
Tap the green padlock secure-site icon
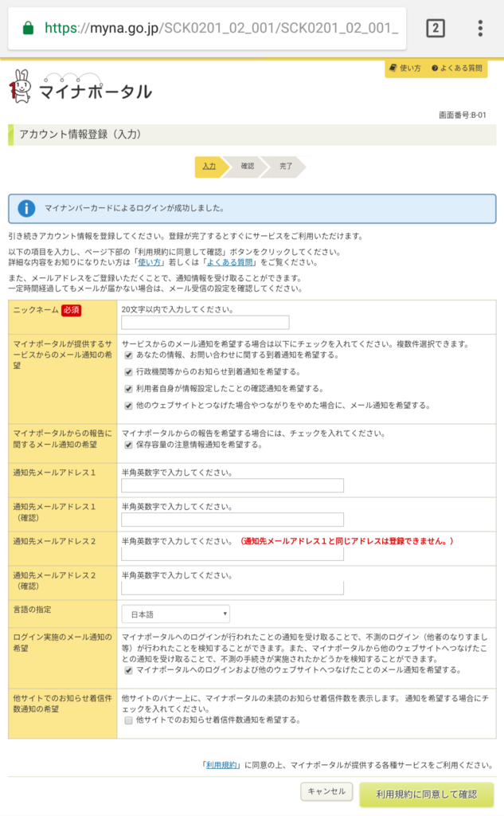pos(29,28)
